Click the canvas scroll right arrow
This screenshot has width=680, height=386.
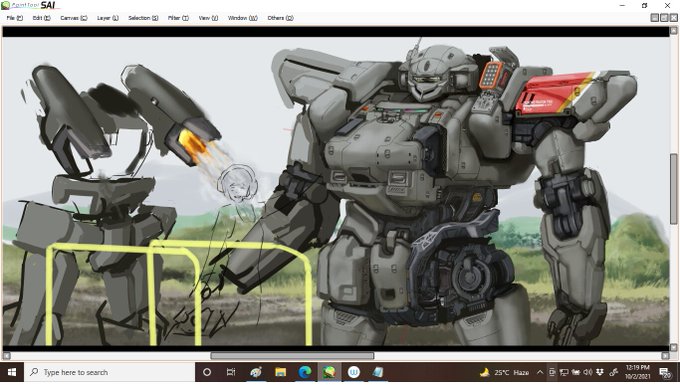coord(666,356)
